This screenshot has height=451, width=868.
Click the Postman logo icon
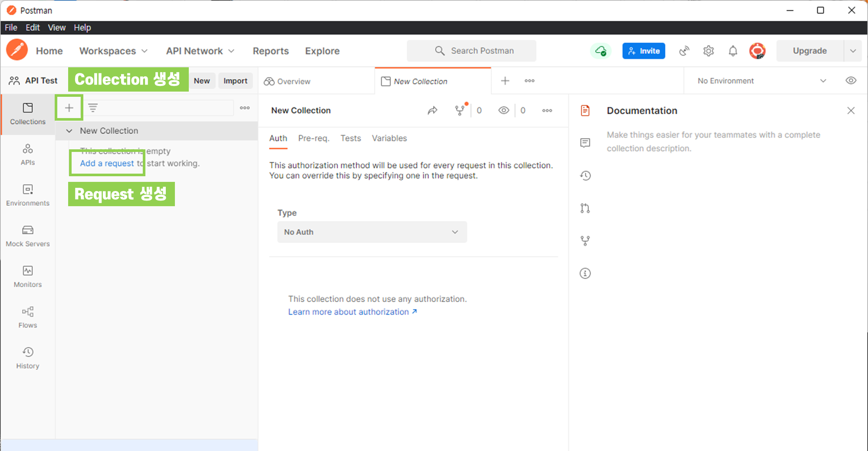(17, 49)
